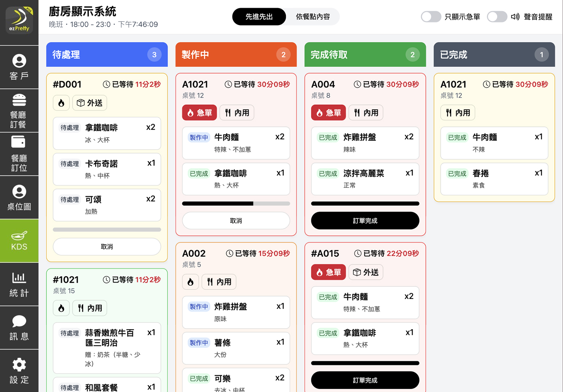
Task: Enable the 只顯示急單 urgent-only toggle
Action: pos(431,17)
